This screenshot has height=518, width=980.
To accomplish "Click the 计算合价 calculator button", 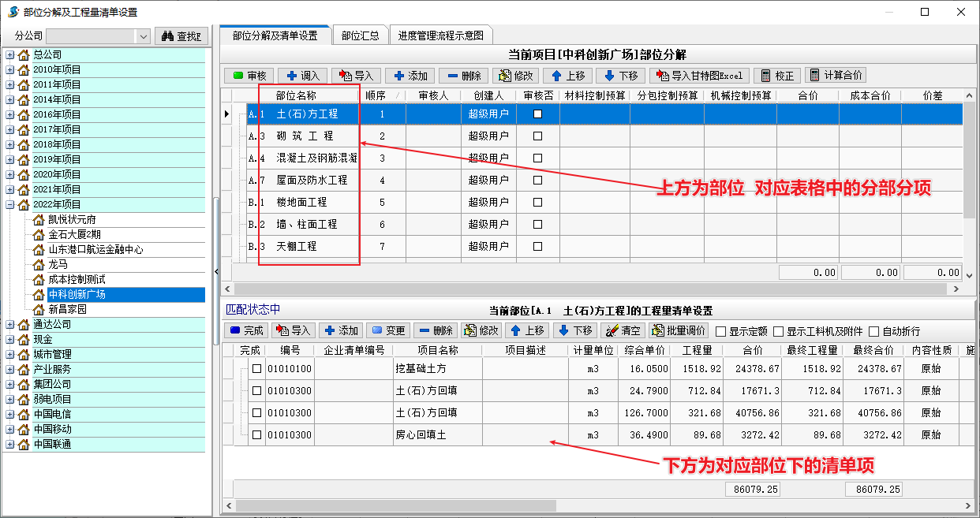I will coord(836,76).
